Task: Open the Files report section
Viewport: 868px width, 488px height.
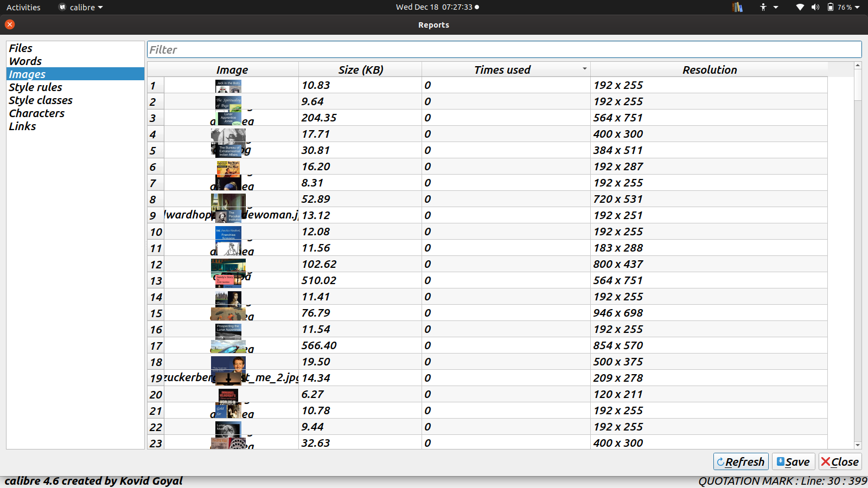Action: pyautogui.click(x=75, y=48)
